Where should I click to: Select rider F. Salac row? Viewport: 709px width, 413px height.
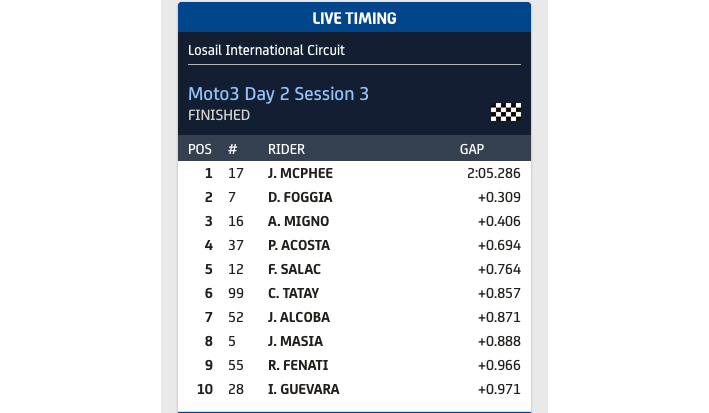(x=354, y=269)
